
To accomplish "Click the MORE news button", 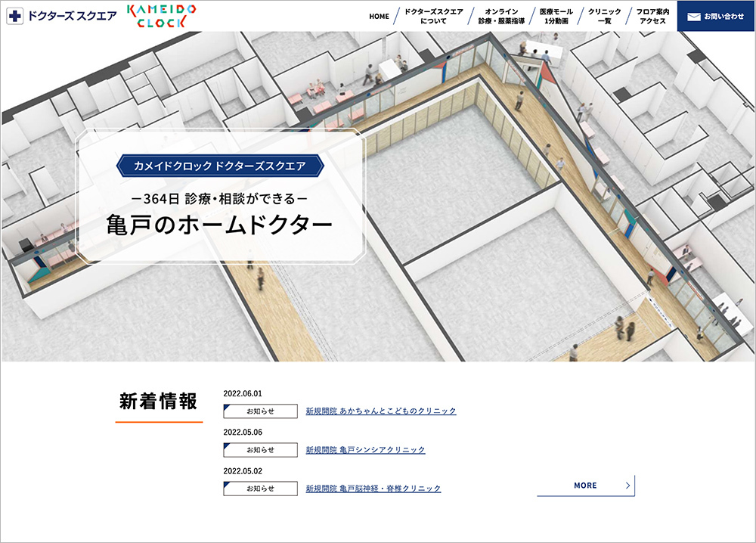I will (585, 486).
